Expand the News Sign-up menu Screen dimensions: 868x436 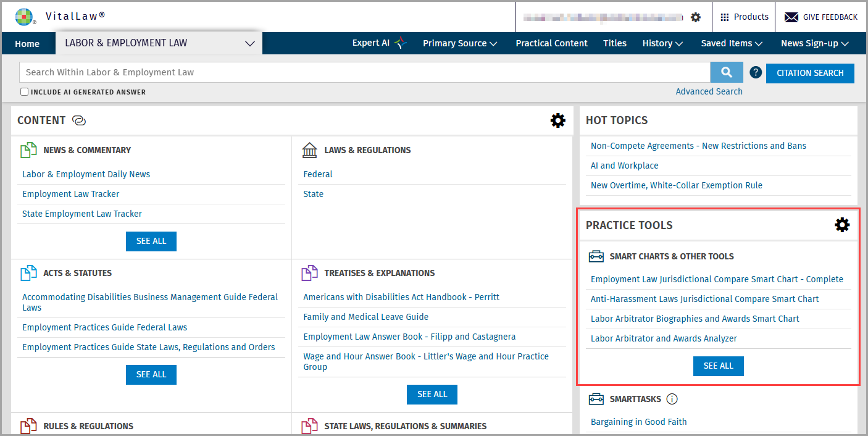(x=815, y=43)
